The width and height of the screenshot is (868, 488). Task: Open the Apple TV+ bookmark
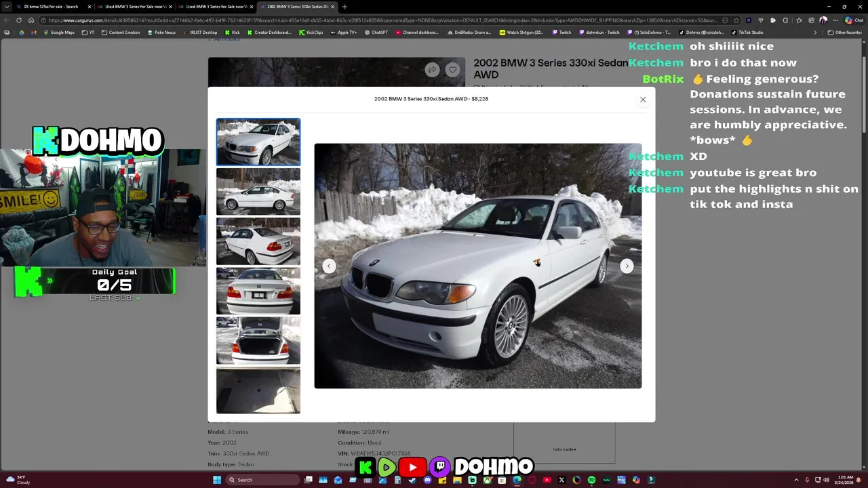343,33
